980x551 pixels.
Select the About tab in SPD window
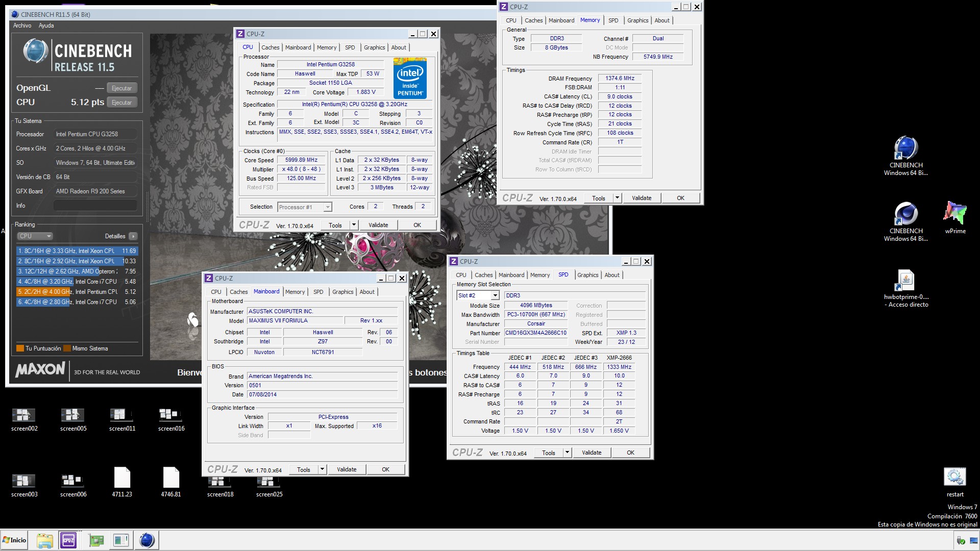tap(612, 275)
